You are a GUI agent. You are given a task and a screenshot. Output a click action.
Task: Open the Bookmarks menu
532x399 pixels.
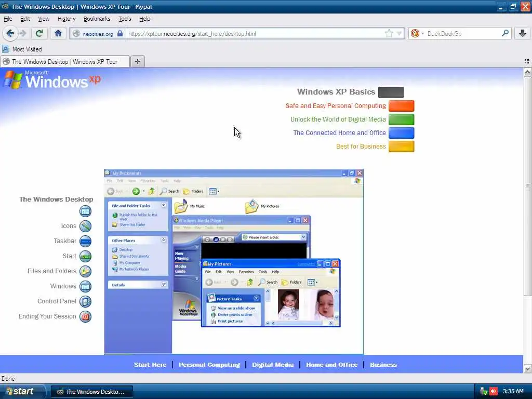click(97, 19)
